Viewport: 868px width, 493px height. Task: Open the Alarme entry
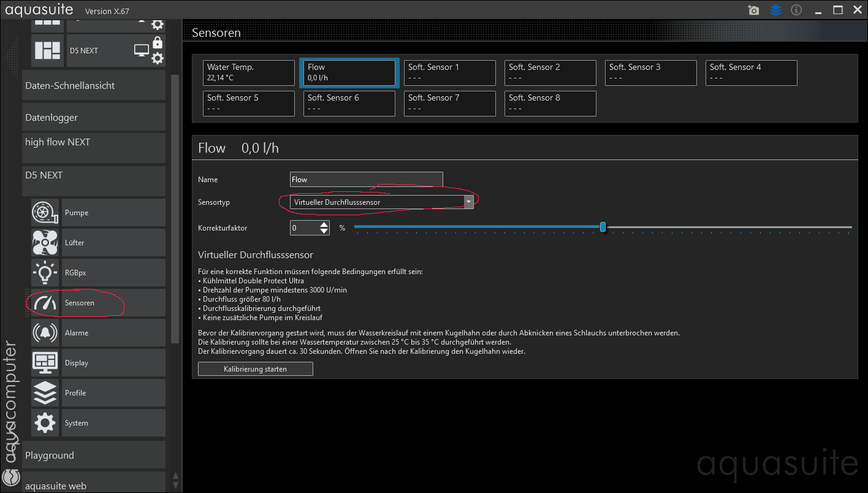113,332
